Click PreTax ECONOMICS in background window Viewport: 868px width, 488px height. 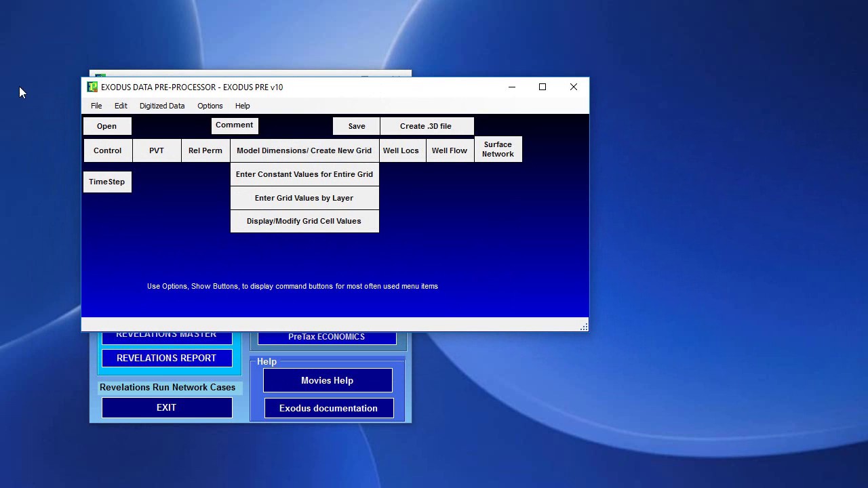tap(327, 338)
